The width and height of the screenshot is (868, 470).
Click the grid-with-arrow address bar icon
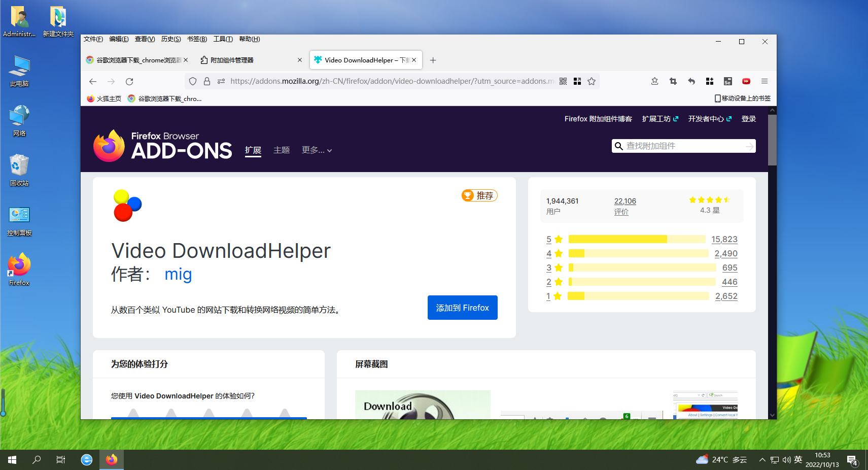click(x=577, y=81)
